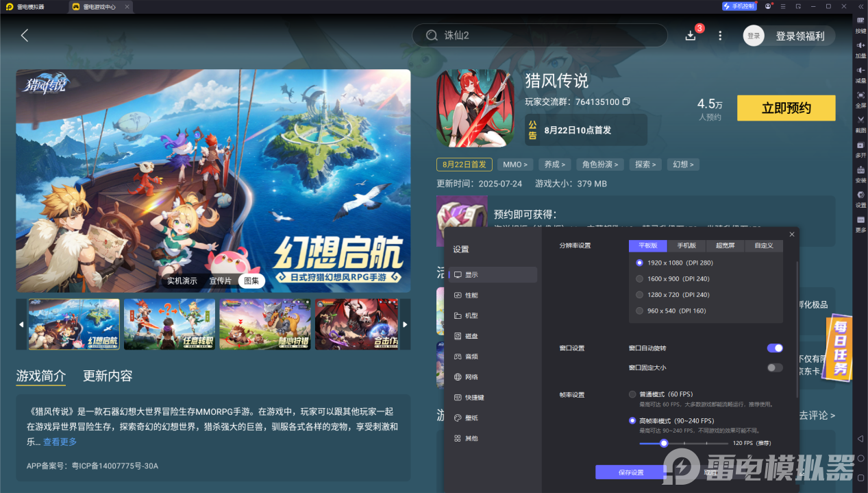This screenshot has height=493, width=868.
Task: Open the 养成 > category tag
Action: click(x=554, y=165)
